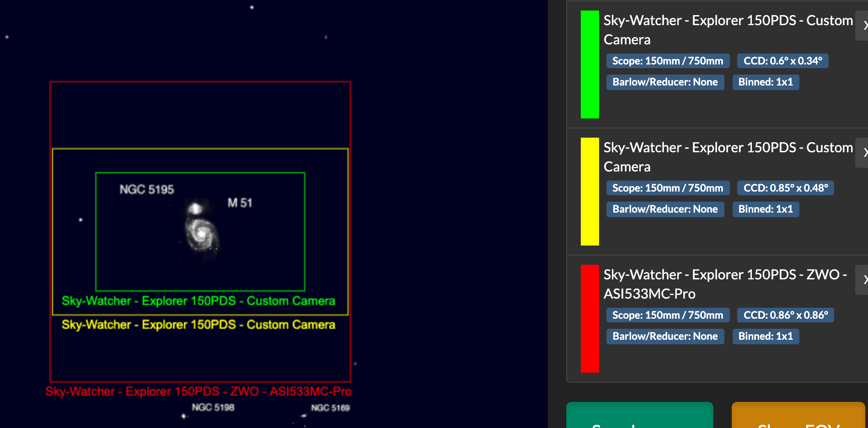This screenshot has width=868, height=428.
Task: Click 'Barlow/Reducer: None' in the green card
Action: tap(665, 82)
